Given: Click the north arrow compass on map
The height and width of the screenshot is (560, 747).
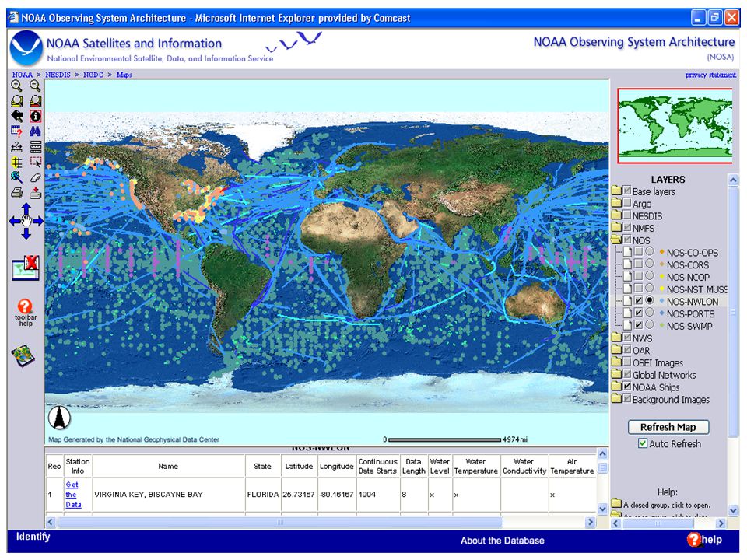Looking at the screenshot, I should (60, 418).
